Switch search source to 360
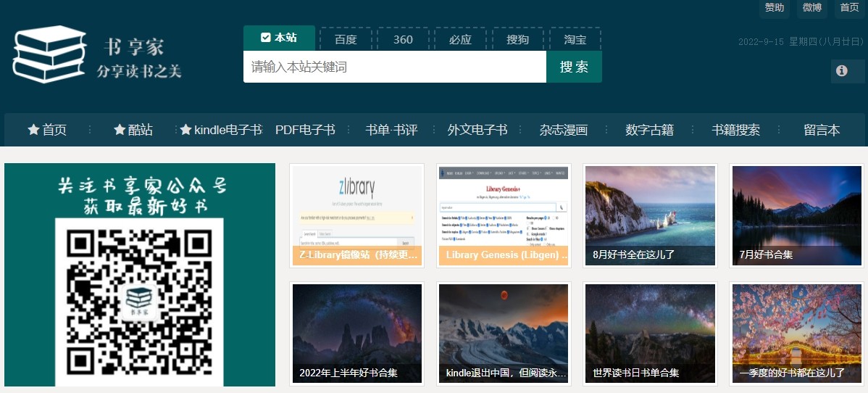Viewport: 868px width, 393px height. point(403,39)
